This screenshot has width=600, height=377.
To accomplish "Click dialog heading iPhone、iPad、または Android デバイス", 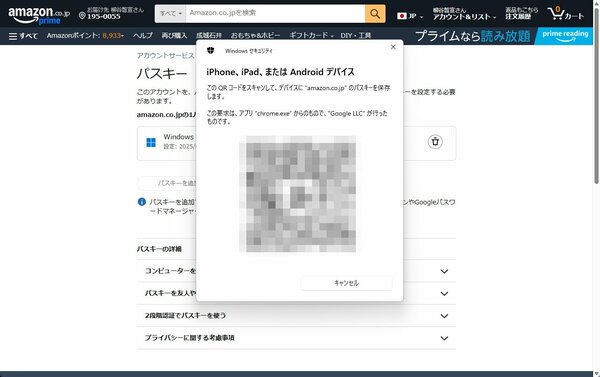I will (280, 72).
